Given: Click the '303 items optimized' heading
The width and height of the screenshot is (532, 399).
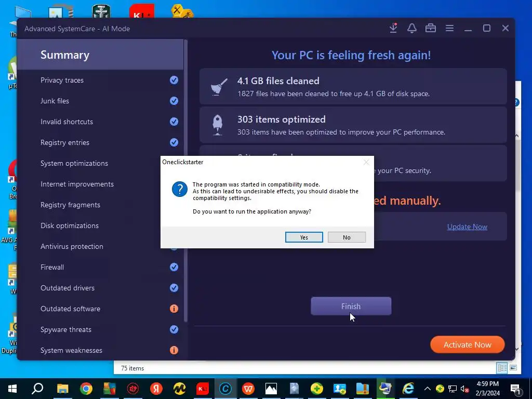Looking at the screenshot, I should (281, 119).
